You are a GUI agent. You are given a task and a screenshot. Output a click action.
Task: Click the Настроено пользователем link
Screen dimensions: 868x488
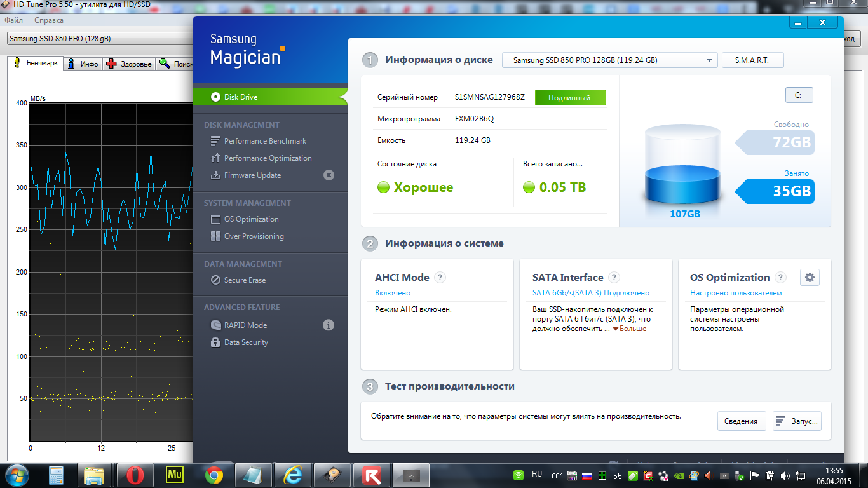pos(736,293)
